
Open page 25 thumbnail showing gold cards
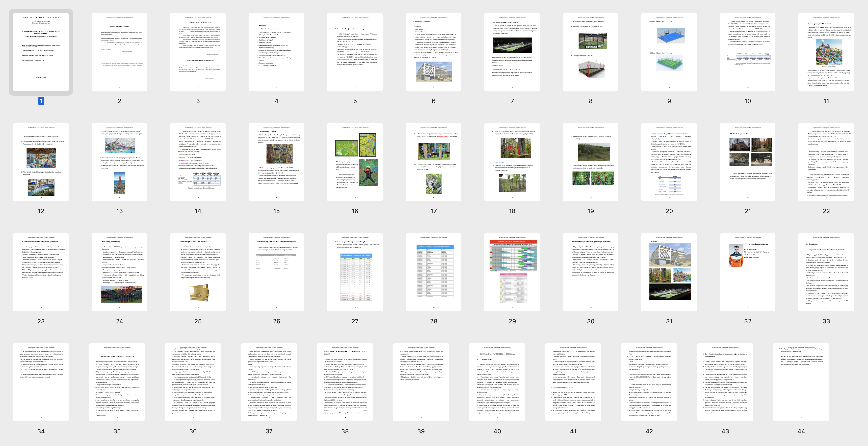198,272
